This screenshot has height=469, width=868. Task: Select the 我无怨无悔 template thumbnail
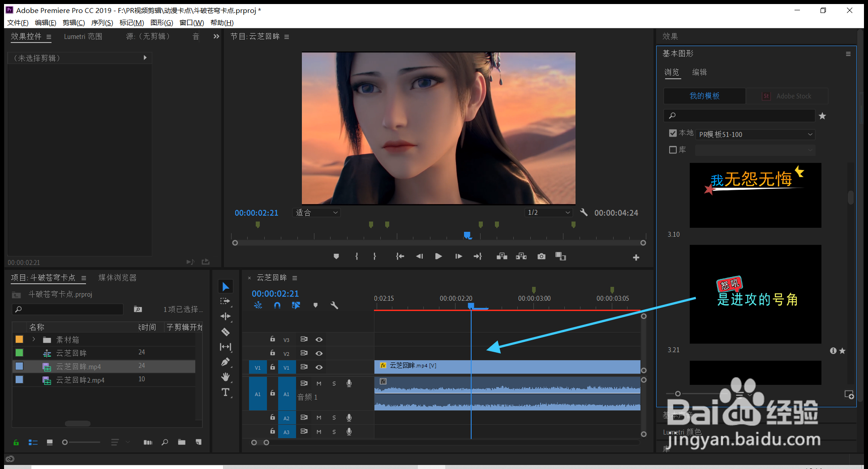pos(756,195)
